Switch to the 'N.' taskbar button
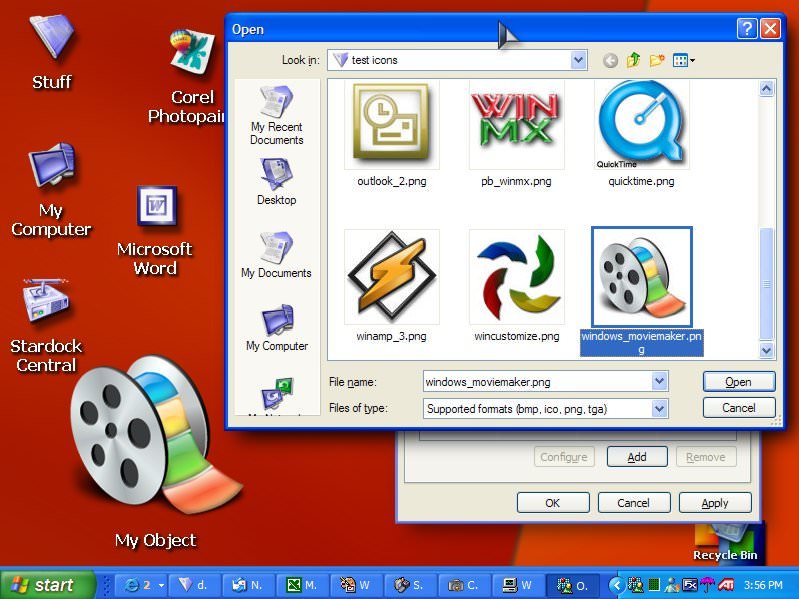799x599 pixels. [x=249, y=585]
